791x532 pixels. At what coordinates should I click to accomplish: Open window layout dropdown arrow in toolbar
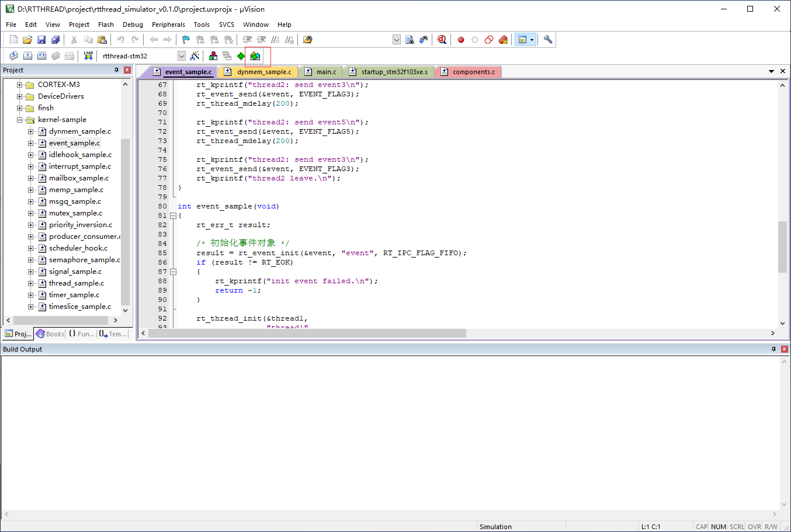click(x=532, y=40)
